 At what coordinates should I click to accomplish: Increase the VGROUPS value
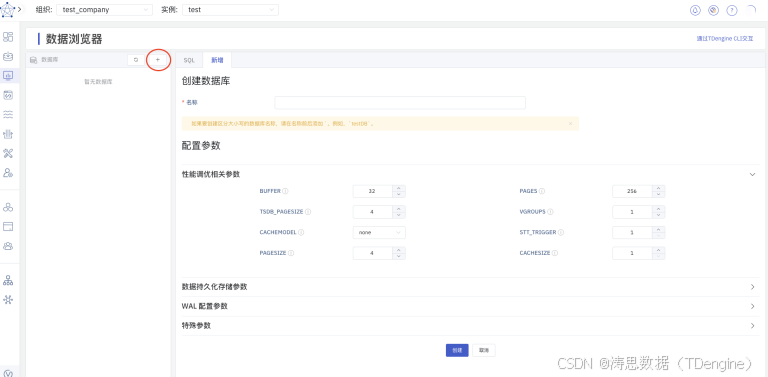coord(658,209)
